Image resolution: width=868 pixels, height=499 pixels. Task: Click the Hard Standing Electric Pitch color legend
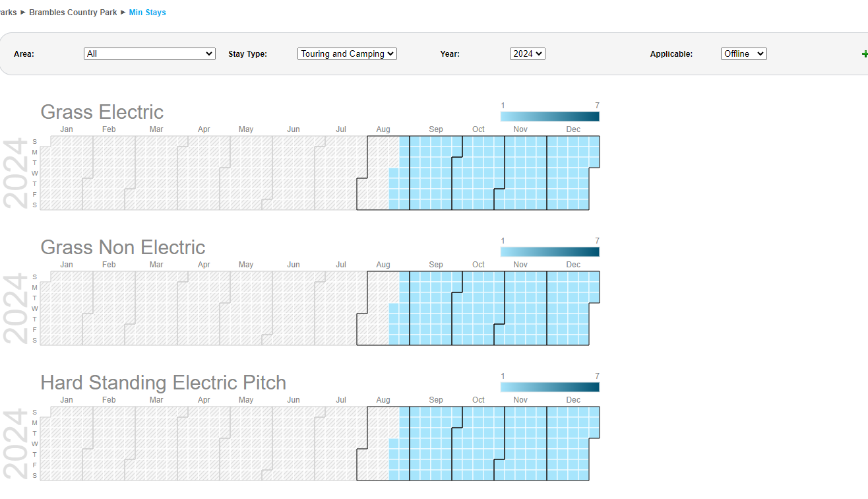(549, 387)
